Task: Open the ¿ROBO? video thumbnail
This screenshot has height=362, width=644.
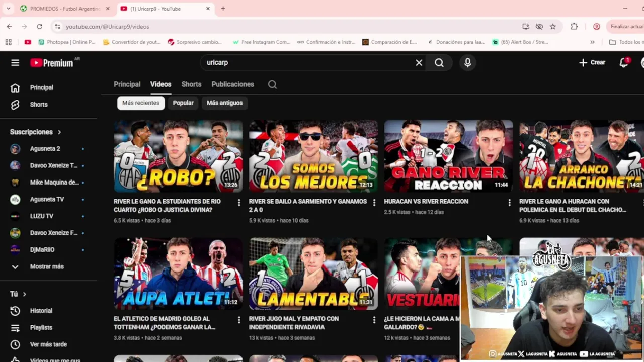Action: pos(178,156)
